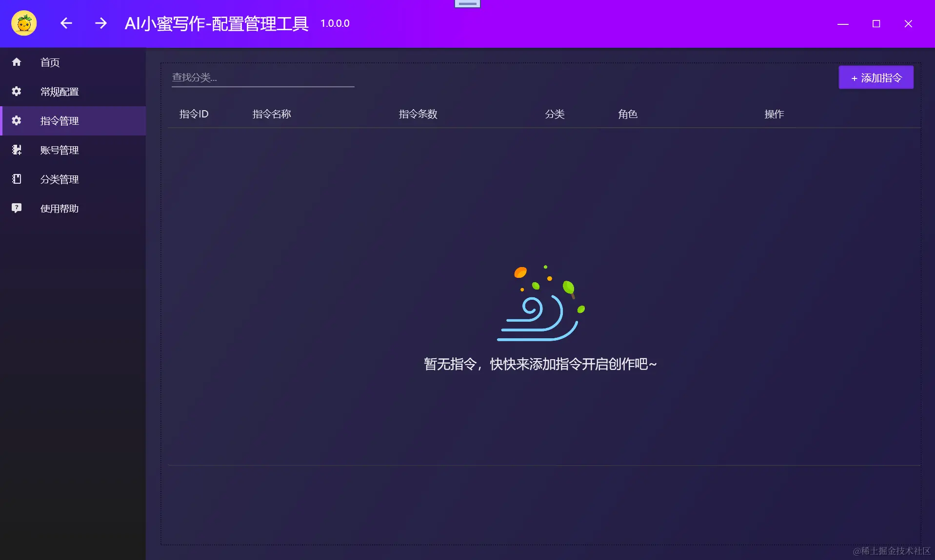The height and width of the screenshot is (560, 935).
Task: Click the 指令条数 column header
Action: 418,114
